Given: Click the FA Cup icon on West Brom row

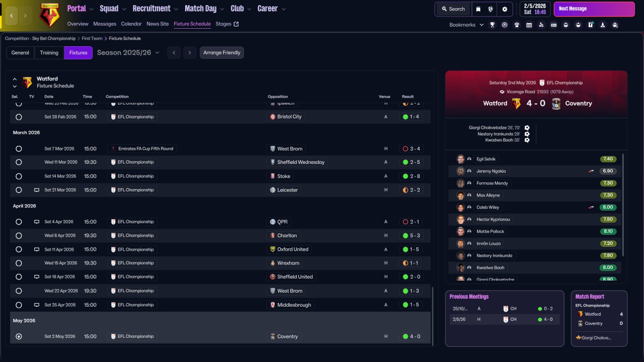Looking at the screenshot, I should click(x=113, y=149).
